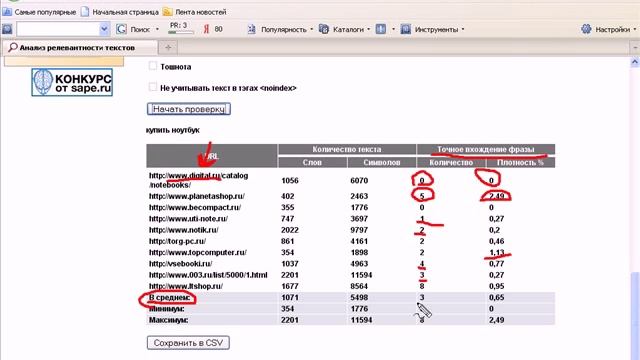Click the купить ноутбук query heading
Viewport: 640px width, 360px height.
173,130
